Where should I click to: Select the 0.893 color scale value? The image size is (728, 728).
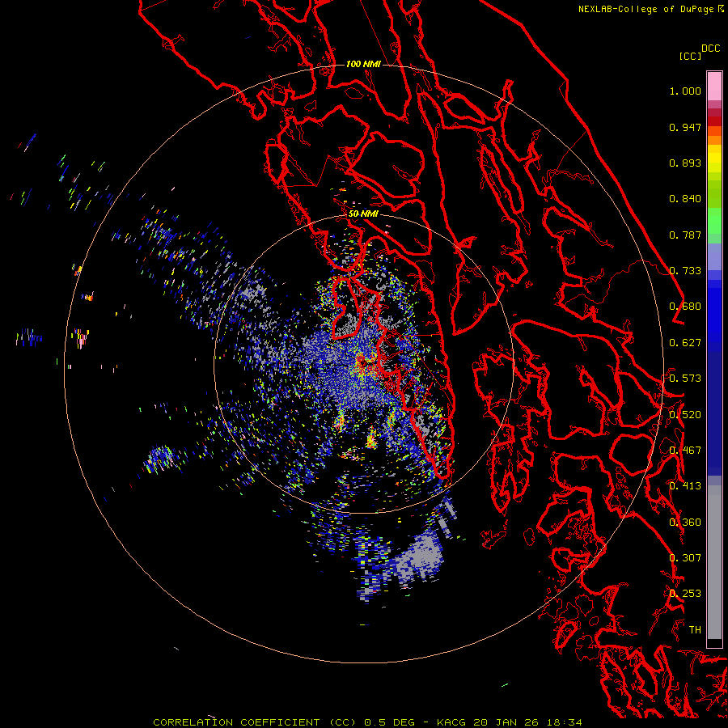click(685, 163)
